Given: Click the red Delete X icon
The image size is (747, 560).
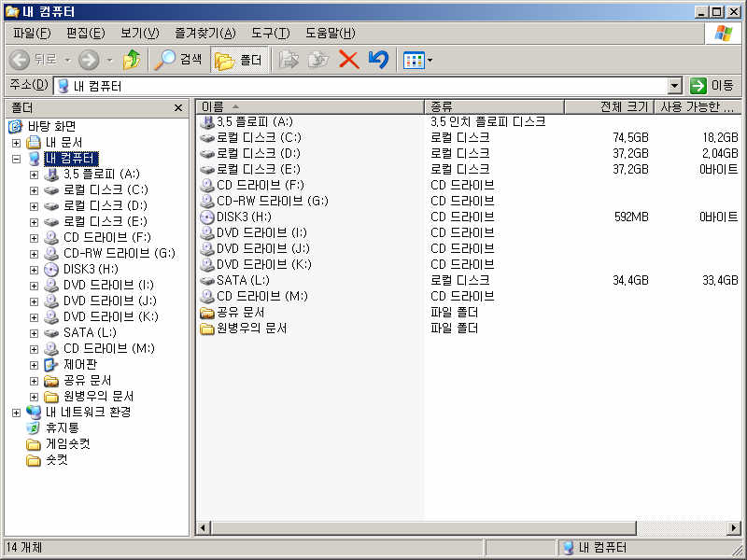Looking at the screenshot, I should coord(348,60).
